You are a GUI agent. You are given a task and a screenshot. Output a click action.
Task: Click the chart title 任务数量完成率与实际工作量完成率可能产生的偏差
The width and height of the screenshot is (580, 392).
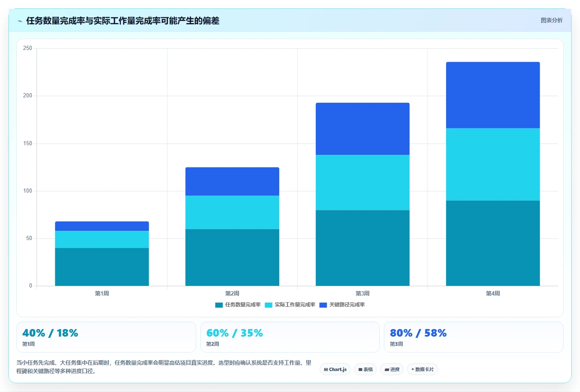[x=123, y=21]
